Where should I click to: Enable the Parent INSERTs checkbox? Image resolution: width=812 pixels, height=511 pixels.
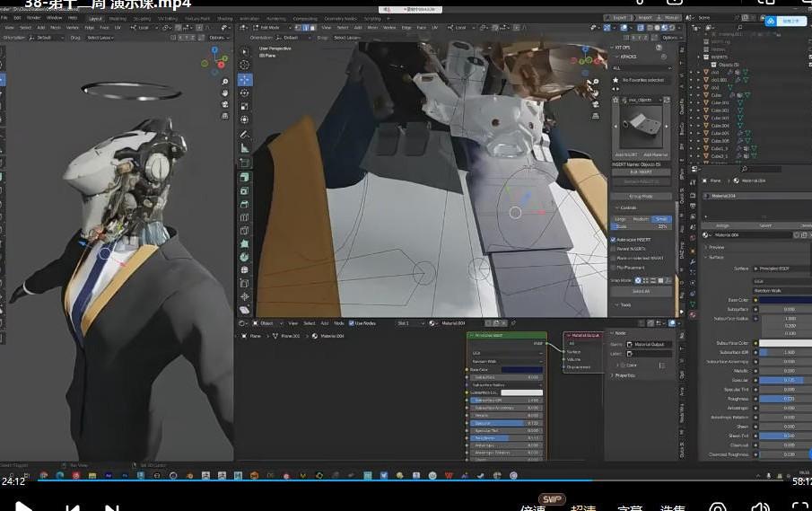(x=615, y=249)
